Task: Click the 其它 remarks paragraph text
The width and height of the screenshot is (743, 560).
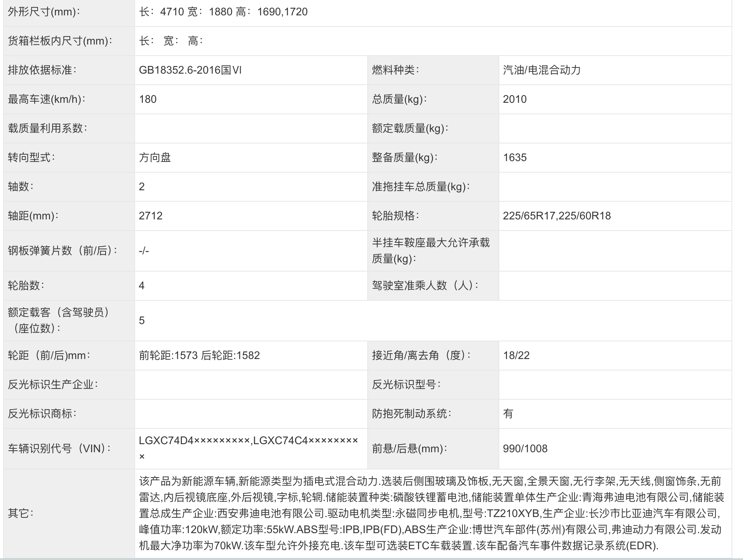Action: coord(432,513)
